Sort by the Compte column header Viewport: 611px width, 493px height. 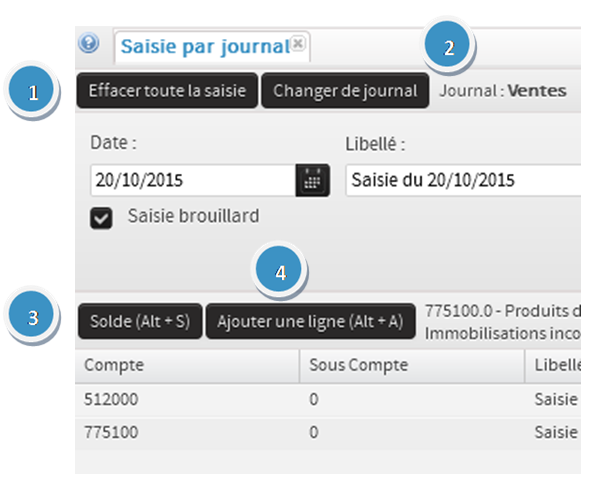[187, 366]
